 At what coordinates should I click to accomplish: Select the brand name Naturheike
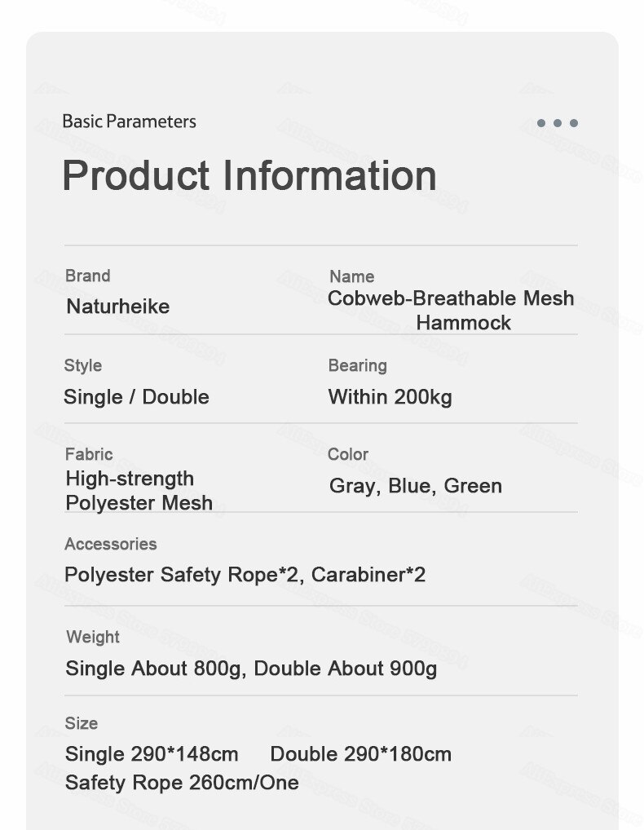pyautogui.click(x=118, y=307)
